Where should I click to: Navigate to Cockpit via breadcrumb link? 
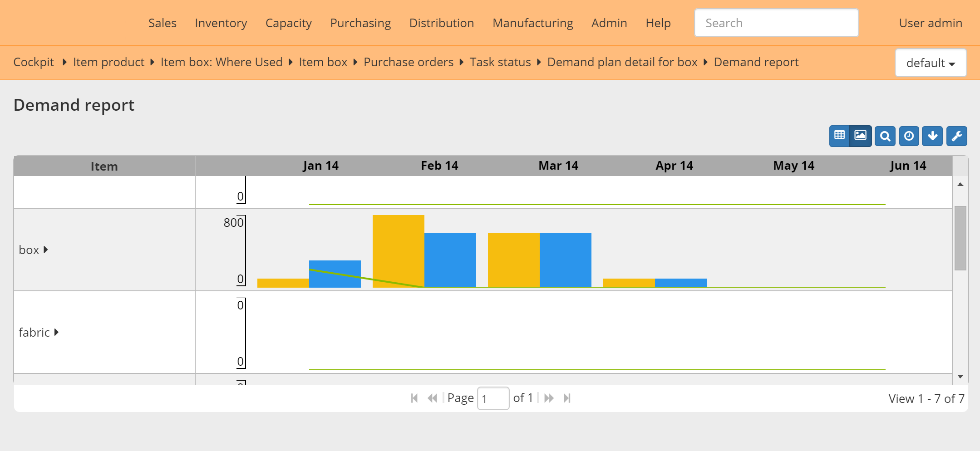point(33,62)
